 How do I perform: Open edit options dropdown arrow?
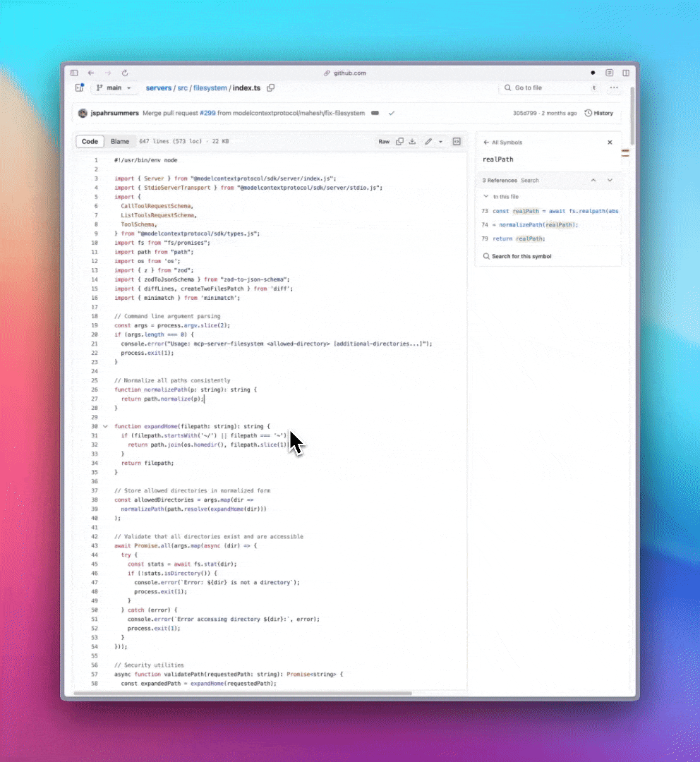pos(440,142)
